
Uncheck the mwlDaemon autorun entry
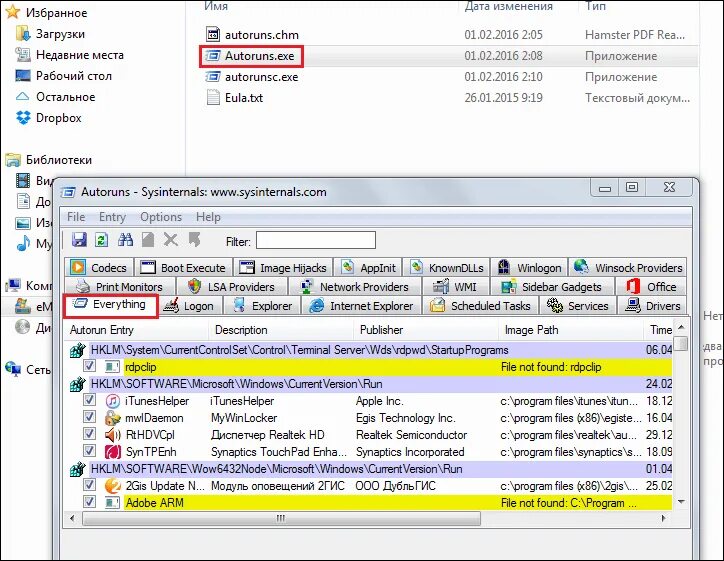point(89,417)
